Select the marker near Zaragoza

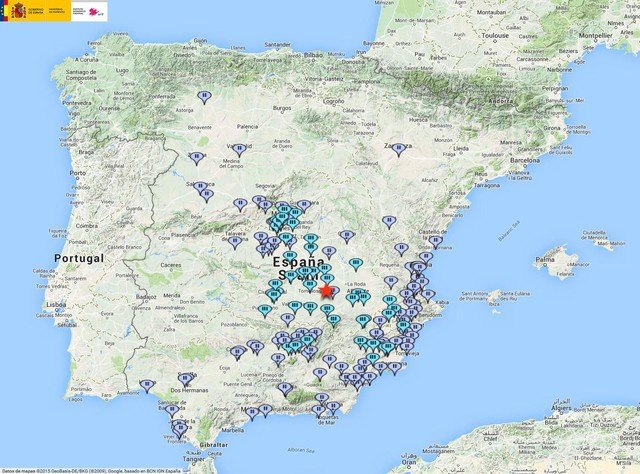[399, 148]
